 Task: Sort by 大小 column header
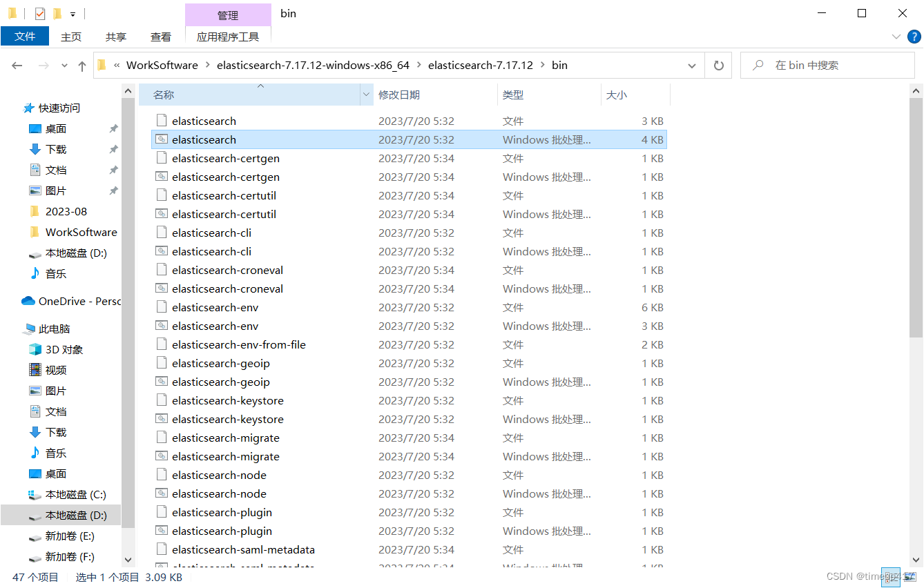[x=635, y=95]
